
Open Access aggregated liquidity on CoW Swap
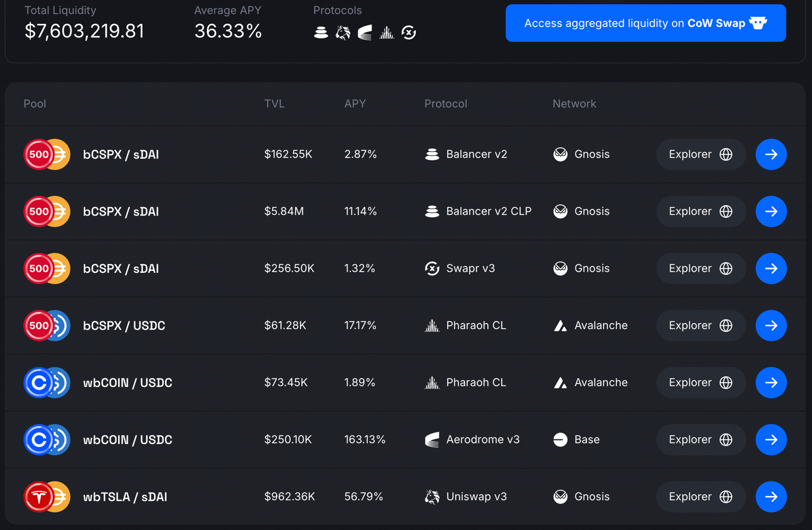click(646, 23)
